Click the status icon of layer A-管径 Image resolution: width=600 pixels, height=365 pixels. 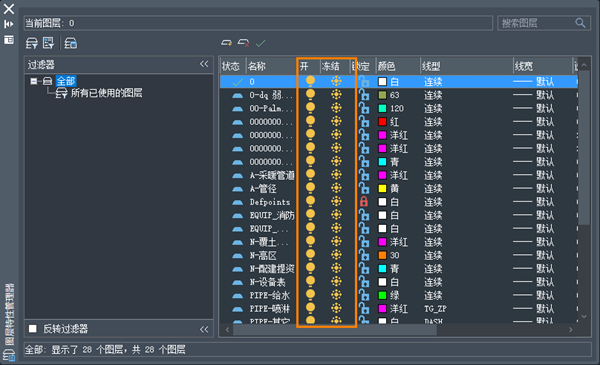pyautogui.click(x=238, y=189)
